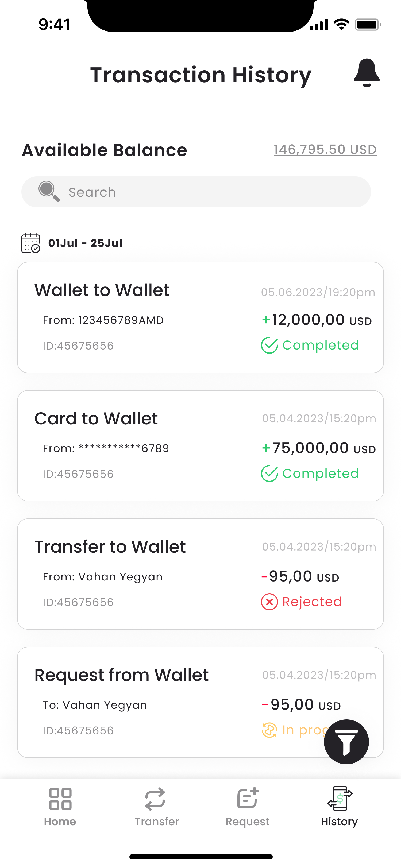Switch to the Transfer tab label
The image size is (401, 868).
(x=157, y=821)
